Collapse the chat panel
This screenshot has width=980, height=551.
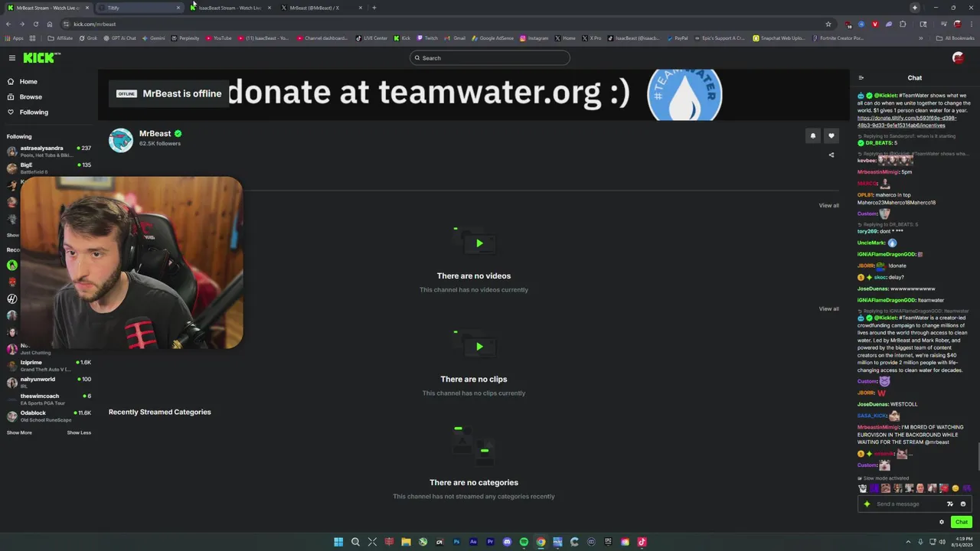coord(861,78)
